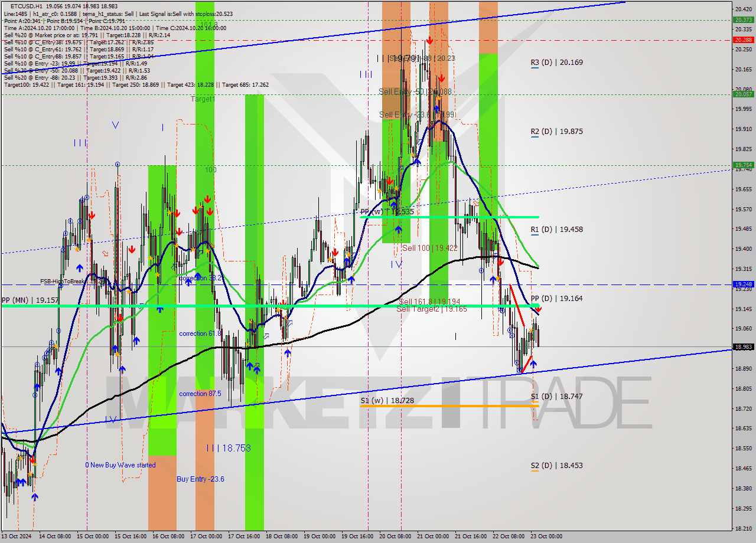The image size is (756, 543).
Task: Click the R2 (D) | 19.875 pivot label
Action: pyautogui.click(x=556, y=131)
